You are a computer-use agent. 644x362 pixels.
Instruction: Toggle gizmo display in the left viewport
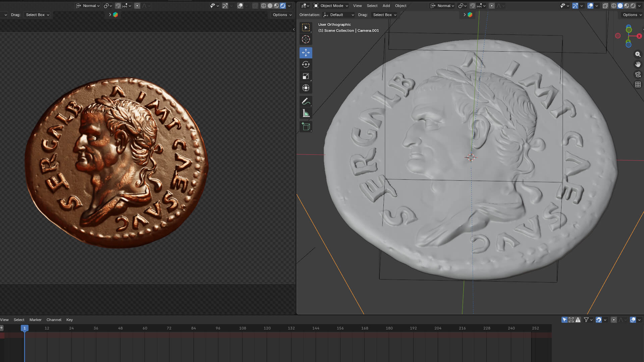coord(225,6)
